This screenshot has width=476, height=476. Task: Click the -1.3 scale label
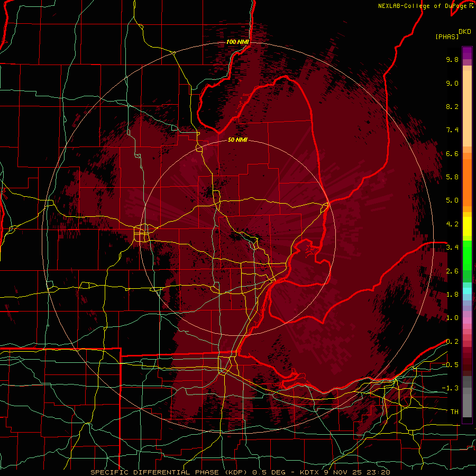click(450, 388)
